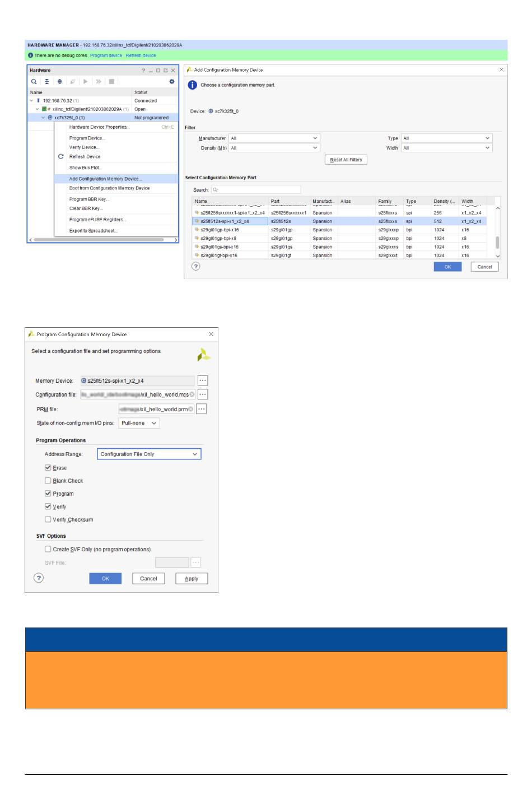This screenshot has height=795, width=532.
Task: Enable Create SVF Only checkbox
Action: click(48, 549)
